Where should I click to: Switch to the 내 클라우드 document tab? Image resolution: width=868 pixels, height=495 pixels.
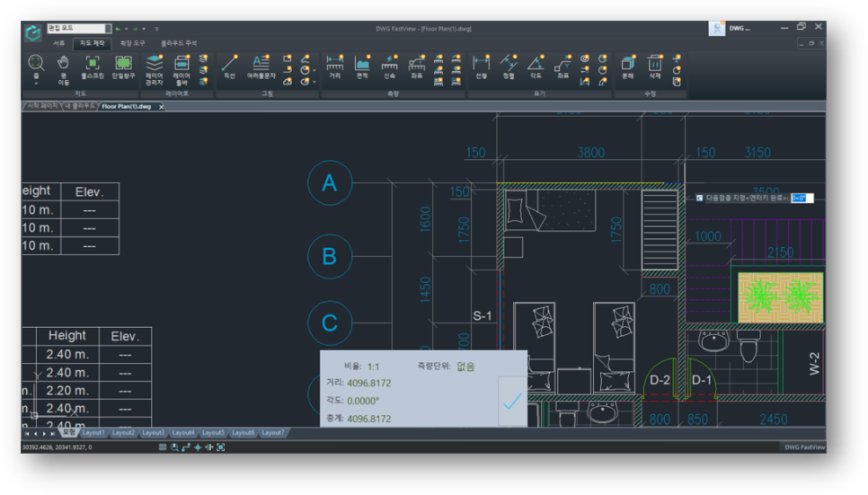[80, 106]
